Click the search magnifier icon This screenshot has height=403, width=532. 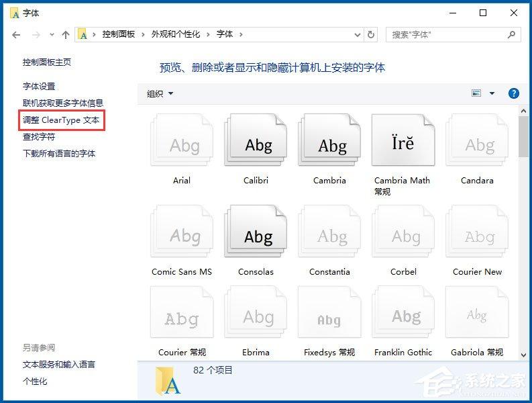pos(511,35)
